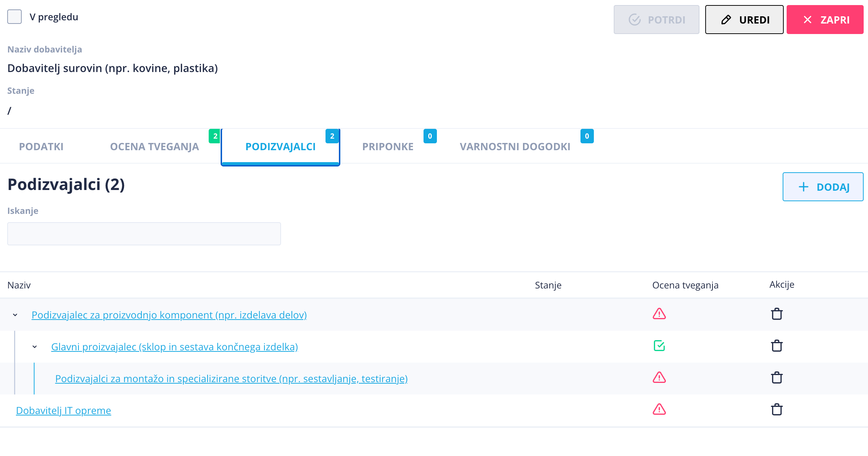Click risk warning icon for Podizvajalci za montažo
Image resolution: width=868 pixels, height=456 pixels.
pos(659,377)
